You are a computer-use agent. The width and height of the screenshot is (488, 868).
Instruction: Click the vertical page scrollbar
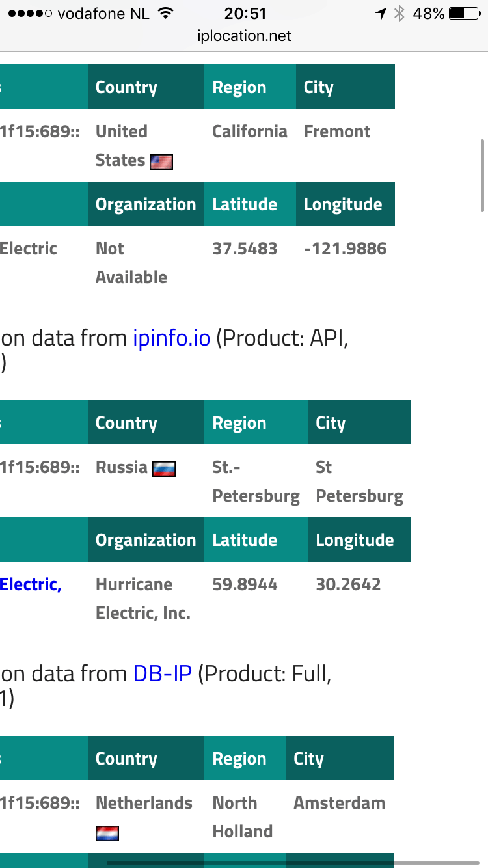pos(482,174)
